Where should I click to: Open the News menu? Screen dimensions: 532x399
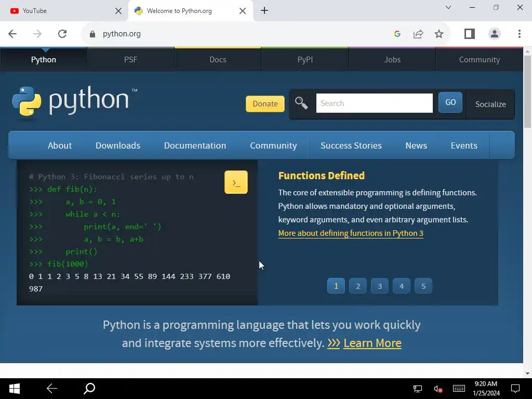coord(416,145)
